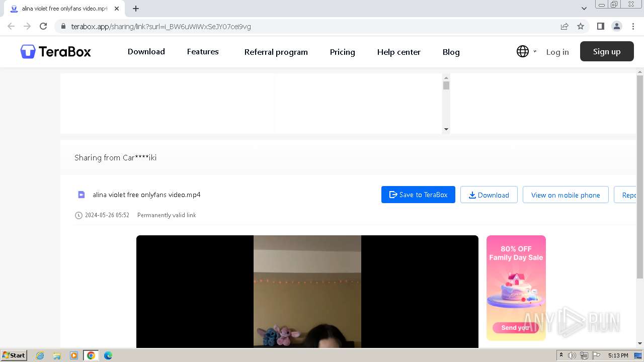Click the Log in link
Screen dimensions: 644x362
pyautogui.click(x=557, y=52)
